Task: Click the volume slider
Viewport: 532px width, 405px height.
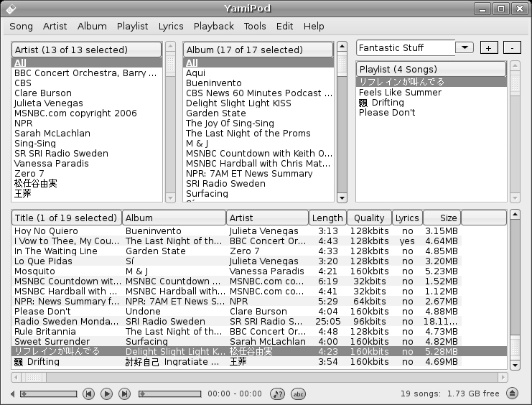Action: coord(48,394)
